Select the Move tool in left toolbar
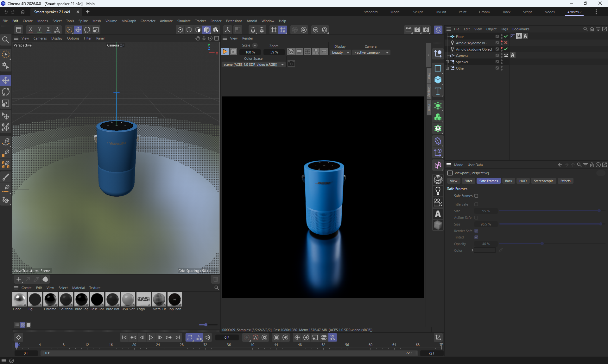This screenshot has height=364, width=608. (x=6, y=80)
